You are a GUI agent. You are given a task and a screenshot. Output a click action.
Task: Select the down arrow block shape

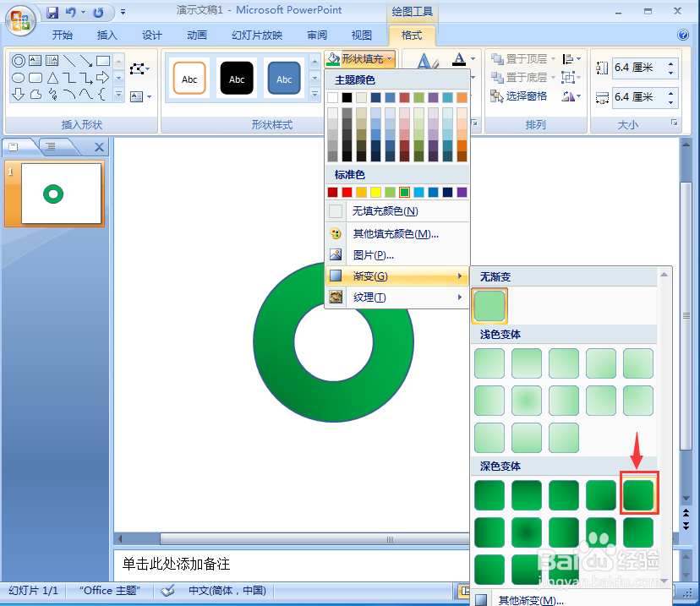point(19,94)
